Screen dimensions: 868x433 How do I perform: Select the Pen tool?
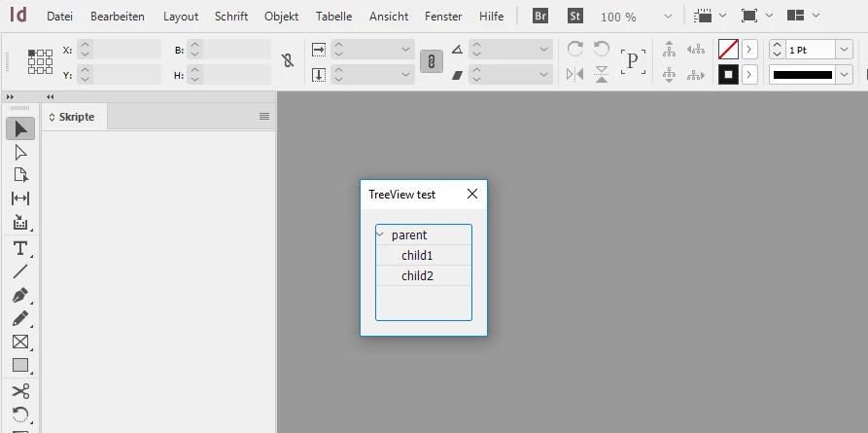(20, 296)
